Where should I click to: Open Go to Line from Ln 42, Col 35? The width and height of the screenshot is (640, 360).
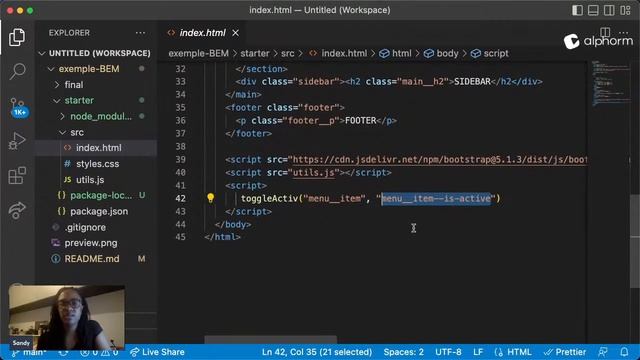317,352
